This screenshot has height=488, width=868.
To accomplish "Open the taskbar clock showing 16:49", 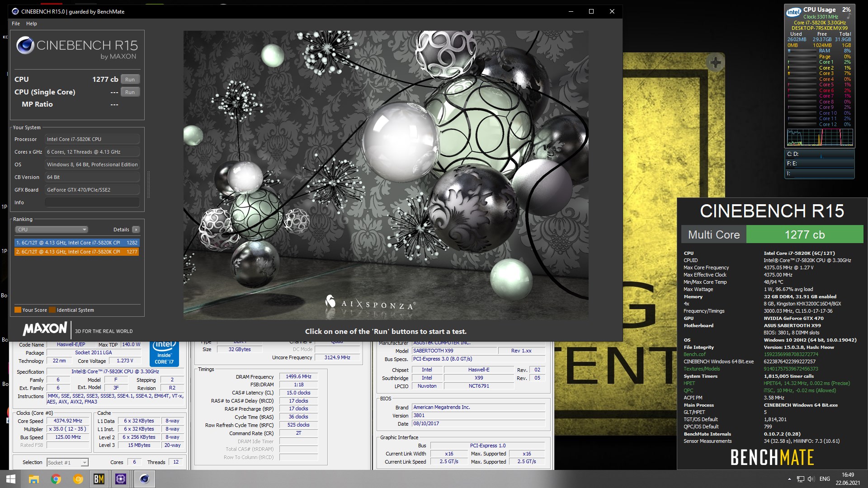I will [x=848, y=479].
